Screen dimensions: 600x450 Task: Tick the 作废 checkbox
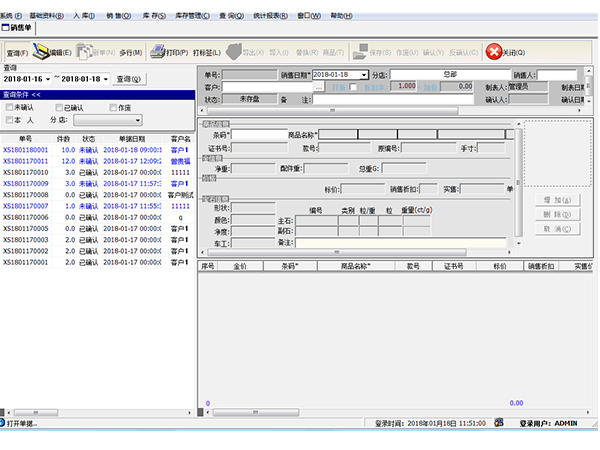113,108
